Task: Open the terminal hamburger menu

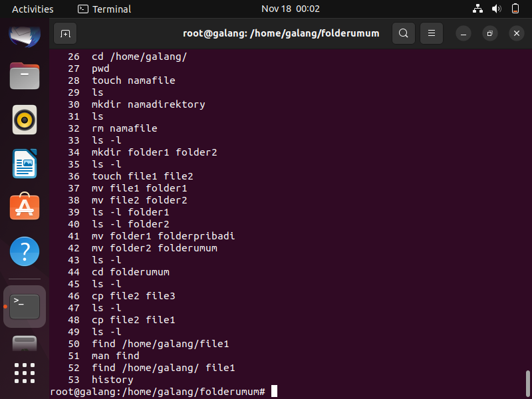Action: pos(432,33)
